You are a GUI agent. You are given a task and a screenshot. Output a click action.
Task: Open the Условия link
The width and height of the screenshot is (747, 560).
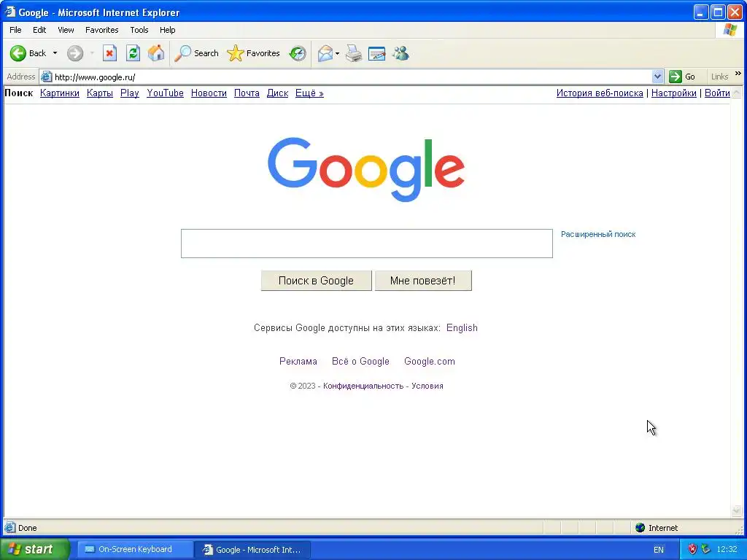coord(427,386)
